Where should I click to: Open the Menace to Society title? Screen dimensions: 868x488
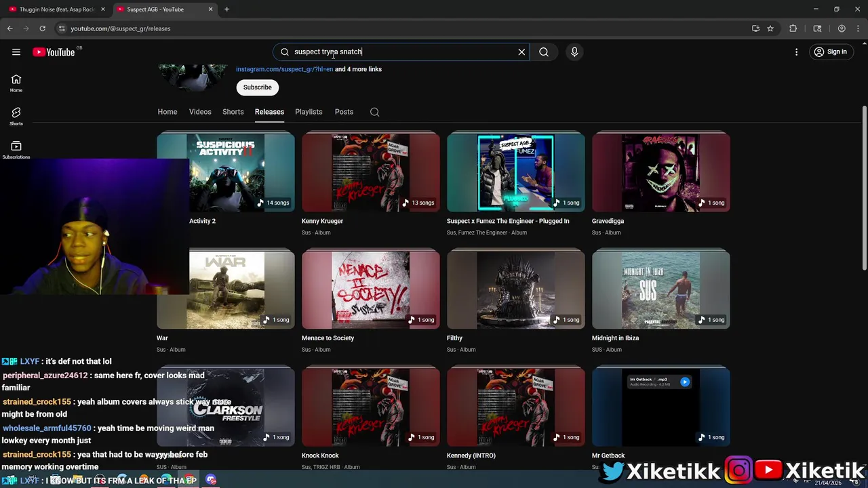pyautogui.click(x=328, y=338)
